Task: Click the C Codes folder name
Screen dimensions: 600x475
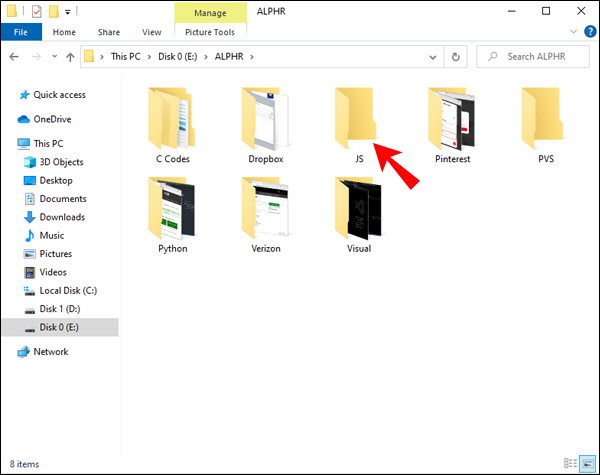Action: coord(173,159)
